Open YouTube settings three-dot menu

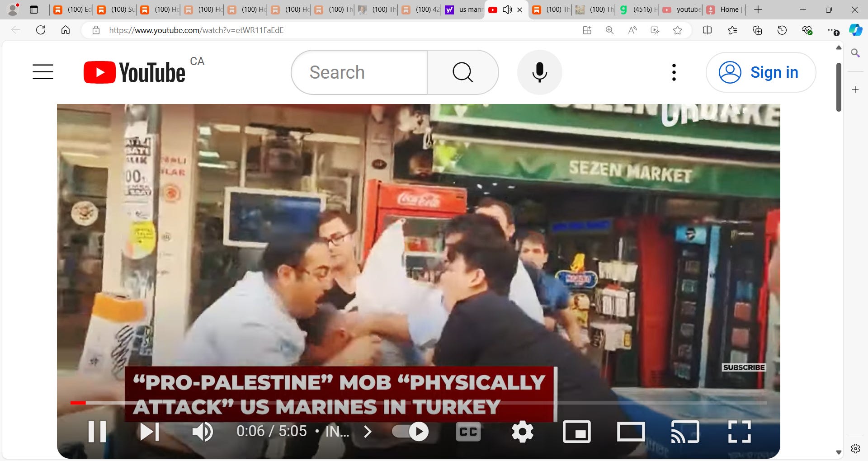(x=674, y=72)
